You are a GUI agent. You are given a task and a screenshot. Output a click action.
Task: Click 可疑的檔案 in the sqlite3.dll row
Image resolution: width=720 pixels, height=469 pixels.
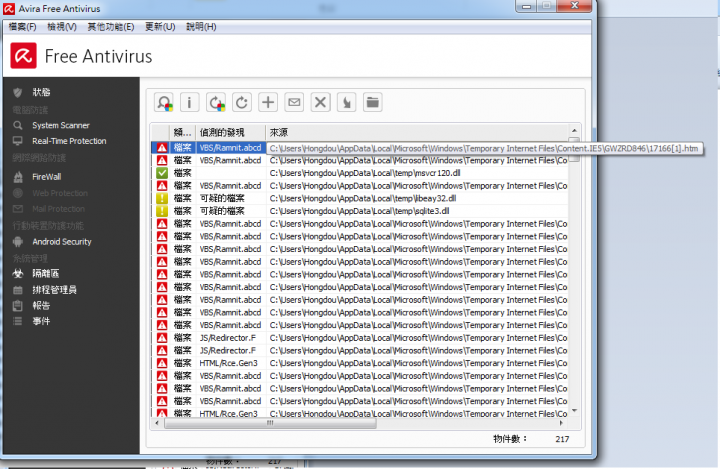click(x=222, y=211)
